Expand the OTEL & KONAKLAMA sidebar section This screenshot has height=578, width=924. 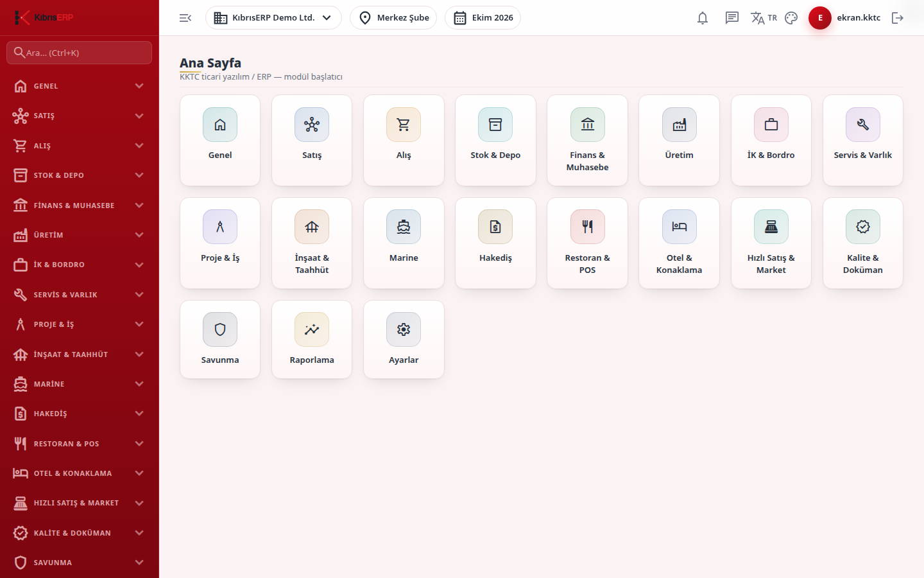80,473
